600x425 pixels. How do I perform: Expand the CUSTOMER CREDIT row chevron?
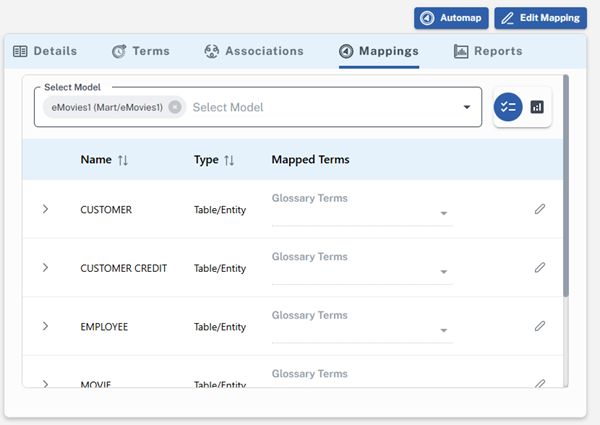click(x=45, y=268)
